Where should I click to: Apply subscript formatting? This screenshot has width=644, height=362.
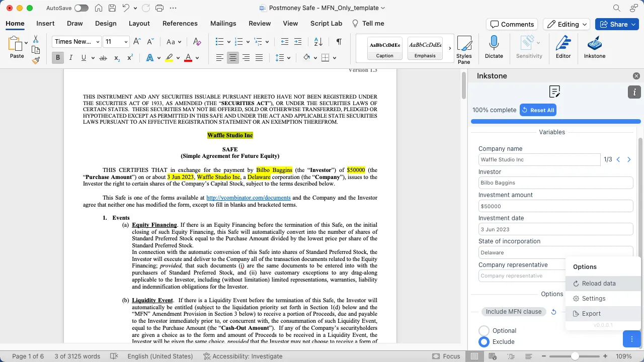(117, 58)
